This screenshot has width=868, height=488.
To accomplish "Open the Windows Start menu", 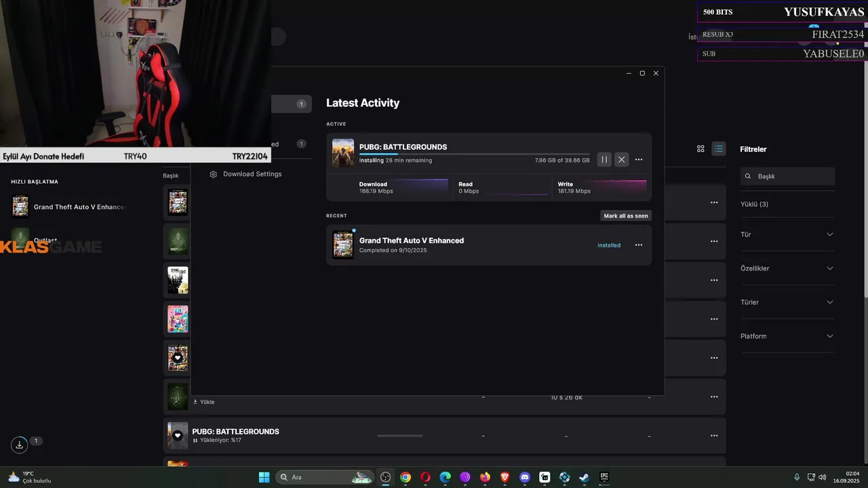I will tap(264, 477).
